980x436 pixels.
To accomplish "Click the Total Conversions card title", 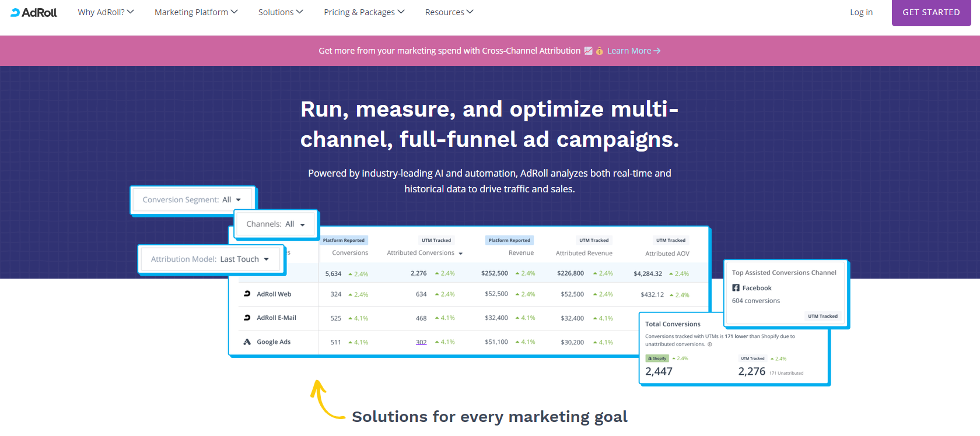I will pos(673,324).
